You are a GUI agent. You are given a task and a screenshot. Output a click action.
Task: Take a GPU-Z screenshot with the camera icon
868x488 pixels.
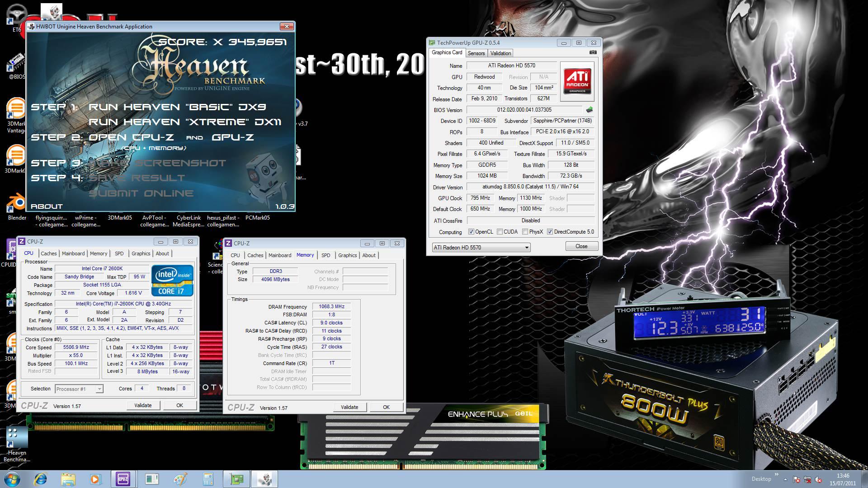coord(593,52)
